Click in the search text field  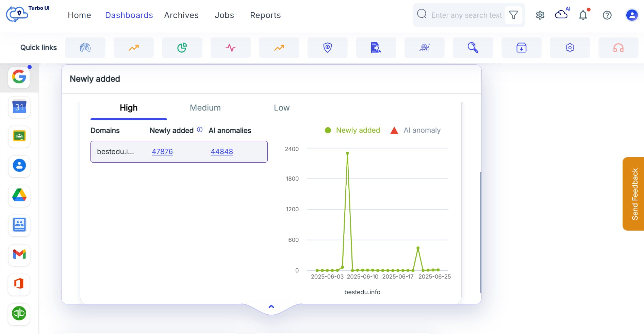pos(466,15)
